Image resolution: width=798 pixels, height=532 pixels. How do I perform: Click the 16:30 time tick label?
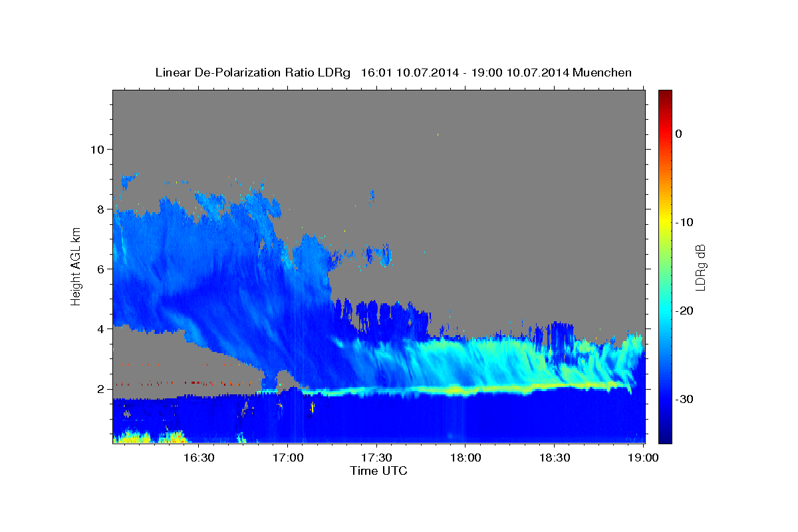[198, 458]
